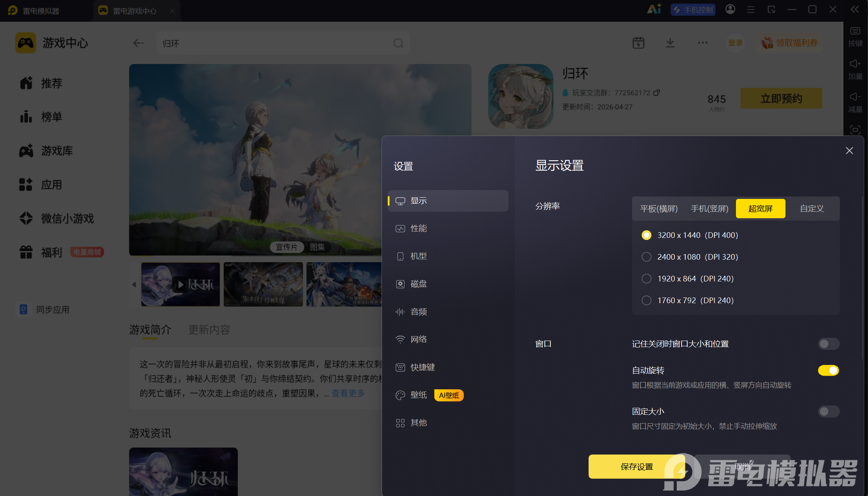Open 榜单 rankings in the sidebar
Image resolution: width=868 pixels, height=496 pixels.
[41, 117]
